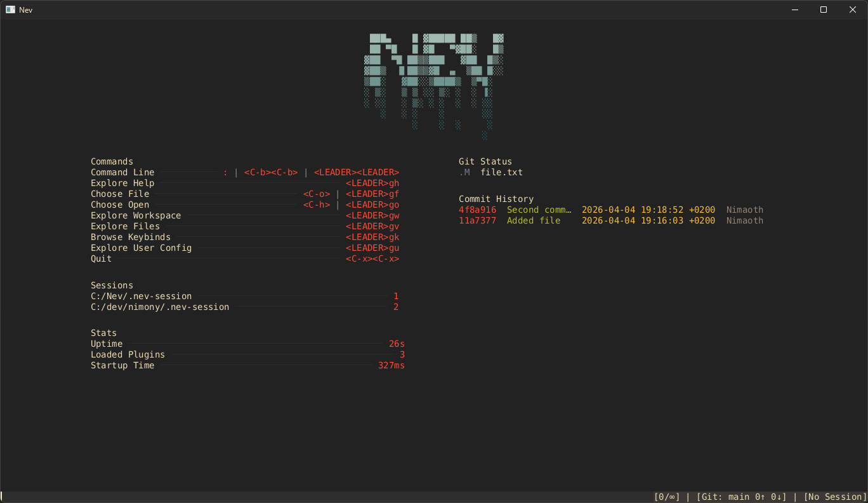Click the <LEADER>gk keybind
Viewport: 868px width, 503px height.
pos(372,237)
